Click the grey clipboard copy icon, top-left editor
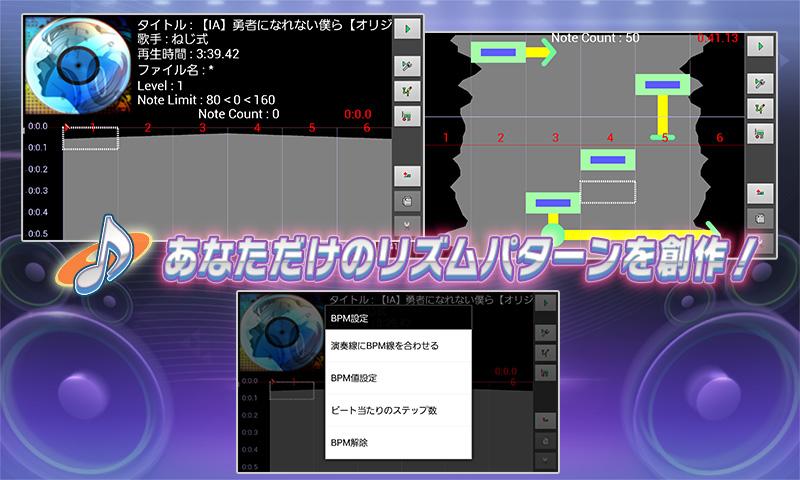 click(x=407, y=201)
